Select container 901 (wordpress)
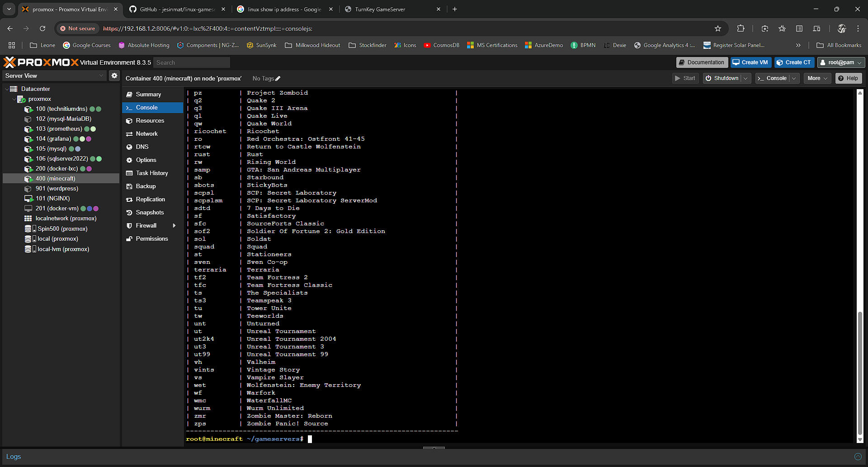Image resolution: width=868 pixels, height=467 pixels. click(57, 189)
